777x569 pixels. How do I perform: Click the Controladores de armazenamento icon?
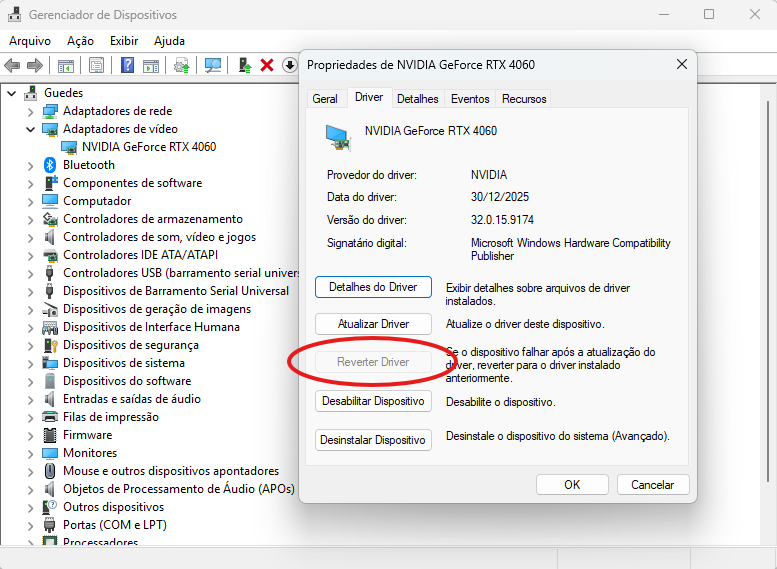pos(50,219)
